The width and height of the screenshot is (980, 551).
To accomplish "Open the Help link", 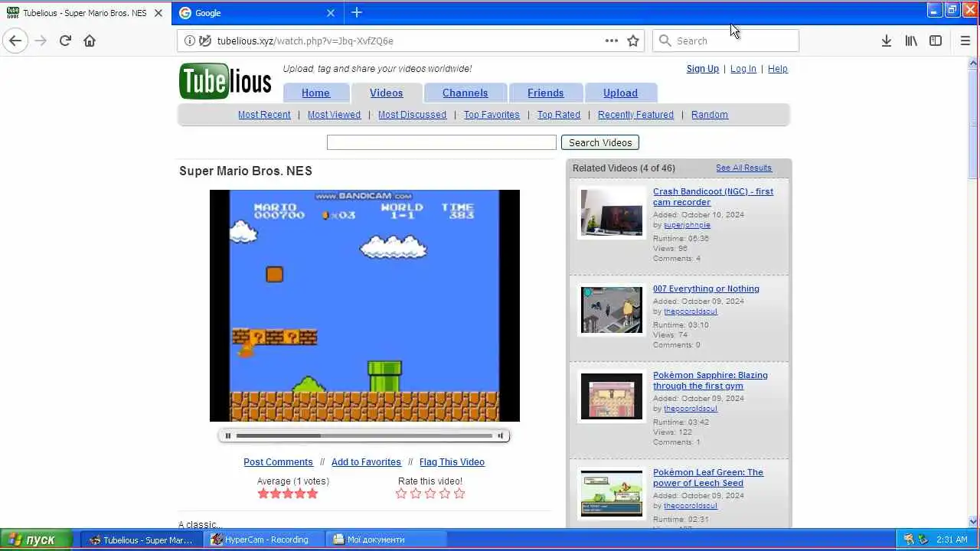I will pyautogui.click(x=778, y=69).
